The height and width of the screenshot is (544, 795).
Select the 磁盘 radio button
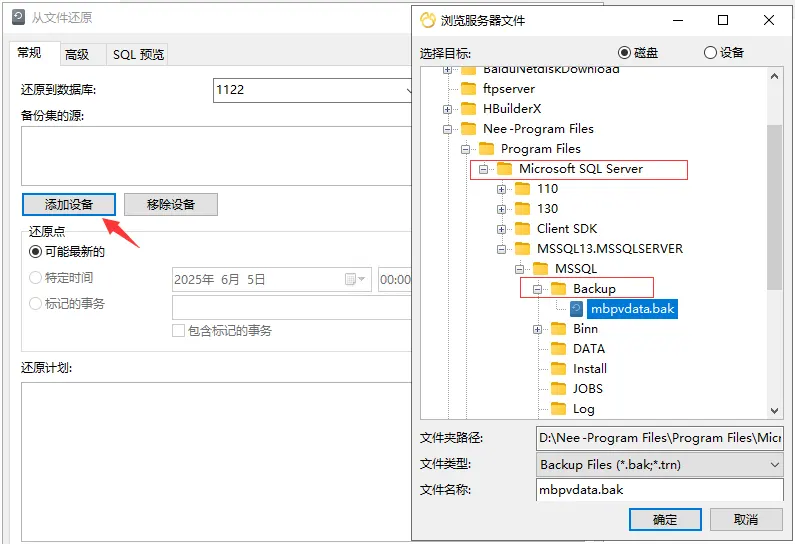point(624,53)
